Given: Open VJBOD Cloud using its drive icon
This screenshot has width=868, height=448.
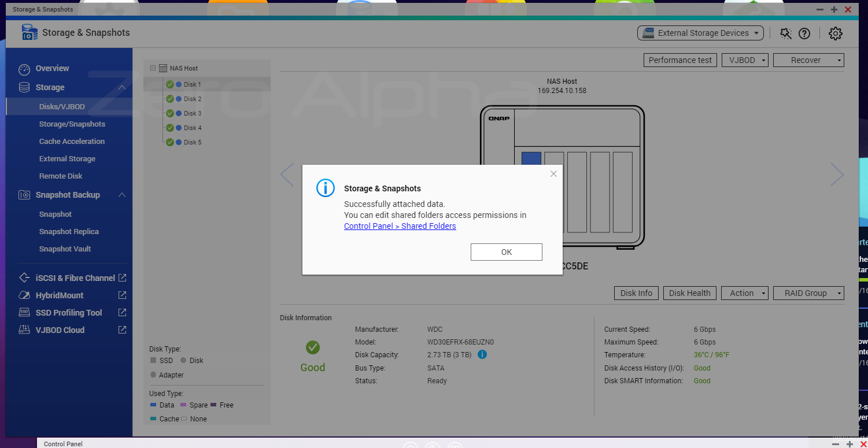Looking at the screenshot, I should tap(23, 329).
